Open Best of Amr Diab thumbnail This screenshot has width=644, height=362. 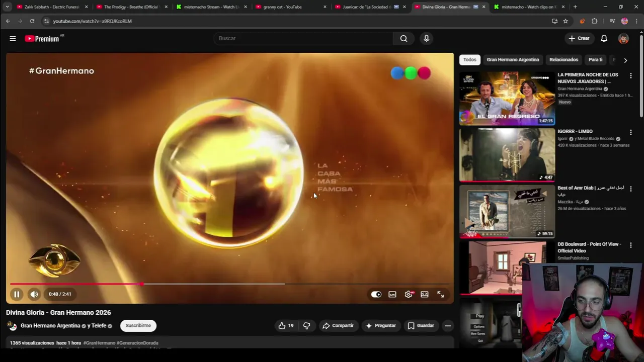507,211
